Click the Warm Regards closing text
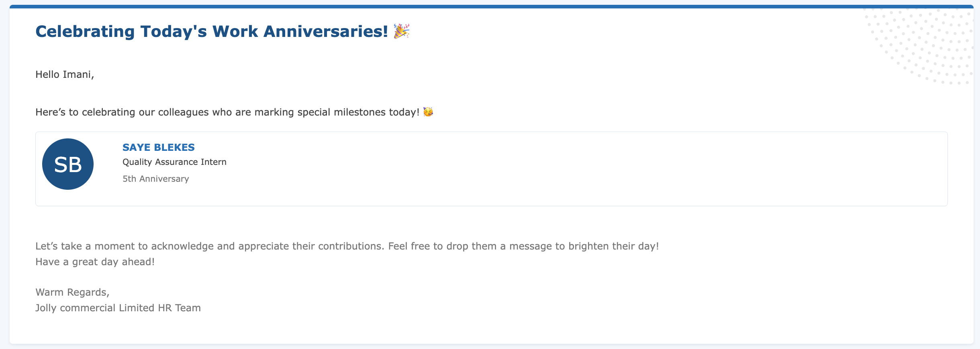Image resolution: width=980 pixels, height=349 pixels. pyautogui.click(x=72, y=292)
